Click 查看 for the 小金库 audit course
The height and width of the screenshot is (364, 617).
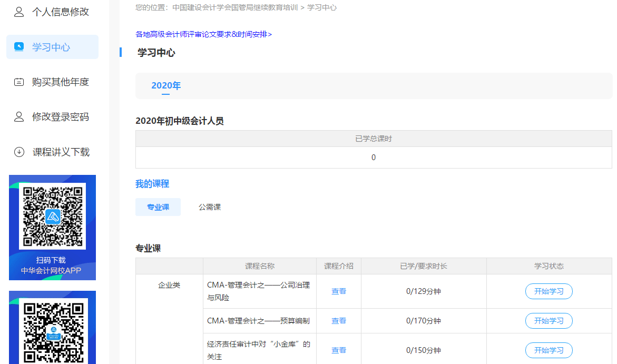(339, 350)
